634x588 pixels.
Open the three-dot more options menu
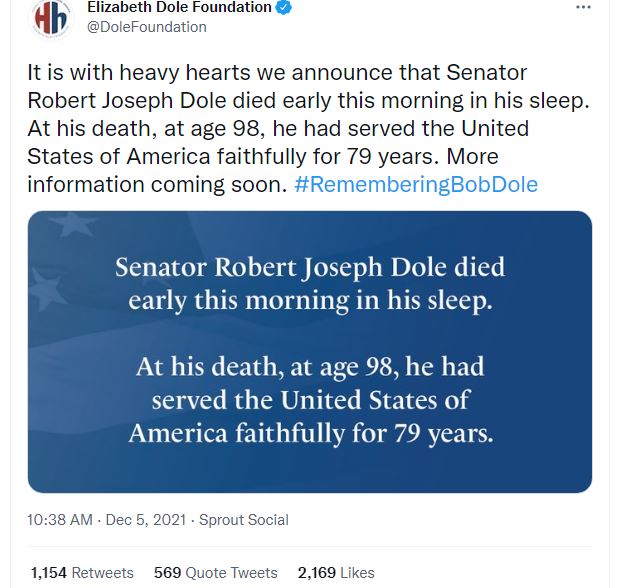(583, 7)
